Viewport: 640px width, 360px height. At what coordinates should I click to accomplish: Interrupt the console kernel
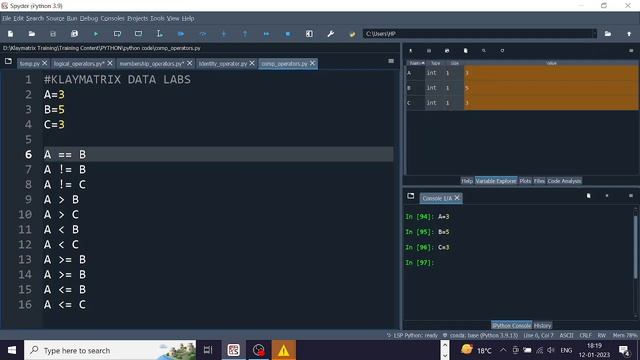(x=607, y=196)
